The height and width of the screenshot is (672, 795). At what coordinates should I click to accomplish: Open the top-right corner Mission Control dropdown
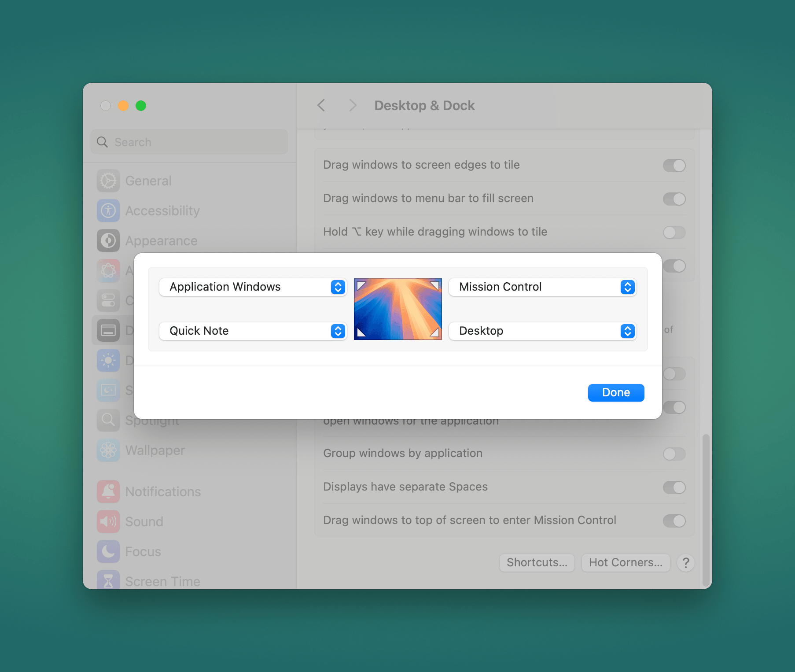click(x=542, y=287)
